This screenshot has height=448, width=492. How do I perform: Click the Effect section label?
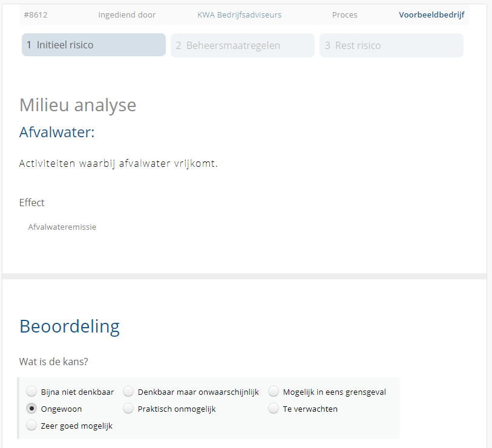[31, 203]
